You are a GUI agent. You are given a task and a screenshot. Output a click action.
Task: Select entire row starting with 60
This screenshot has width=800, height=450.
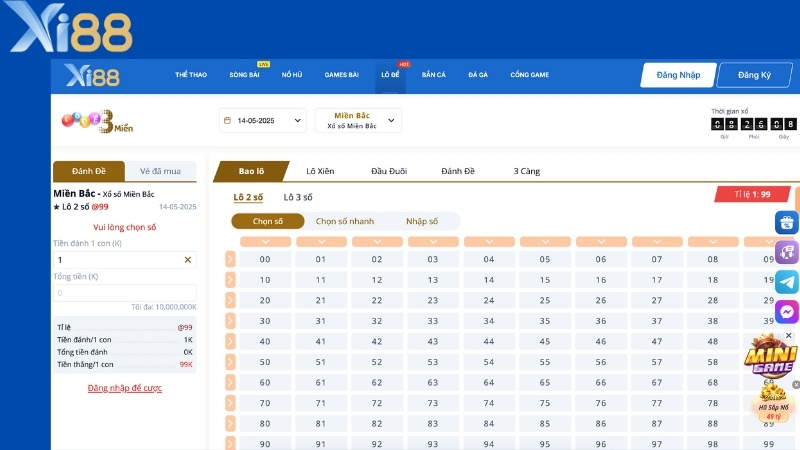tap(230, 382)
